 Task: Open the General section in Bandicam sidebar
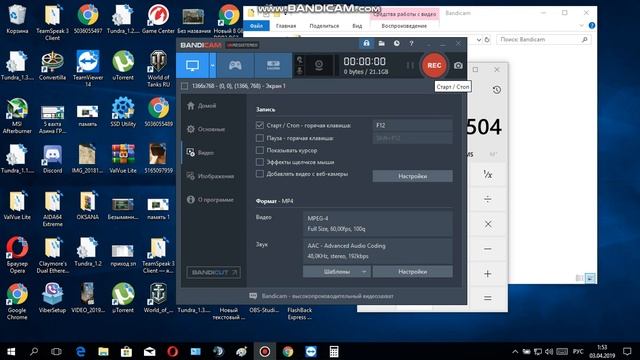point(206,129)
